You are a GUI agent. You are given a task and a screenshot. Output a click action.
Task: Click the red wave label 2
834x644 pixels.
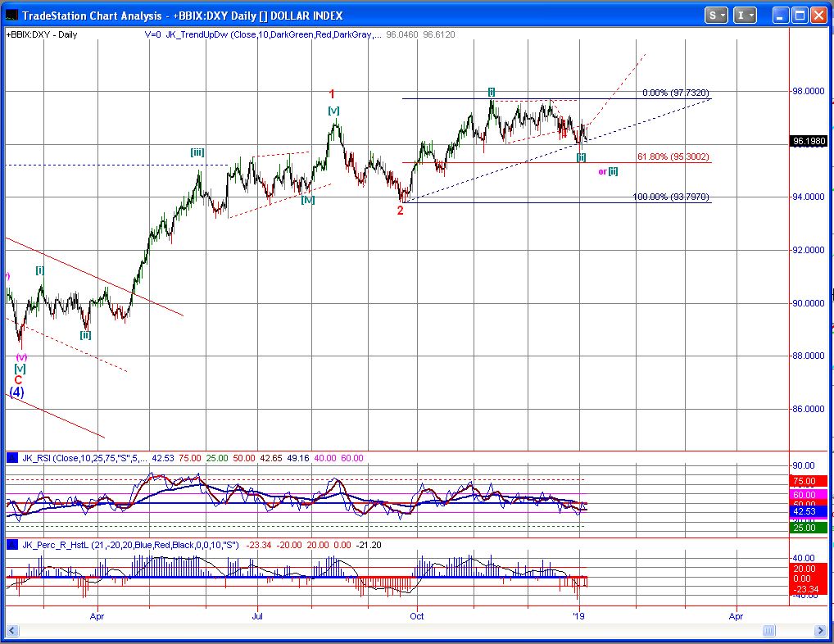(401, 211)
